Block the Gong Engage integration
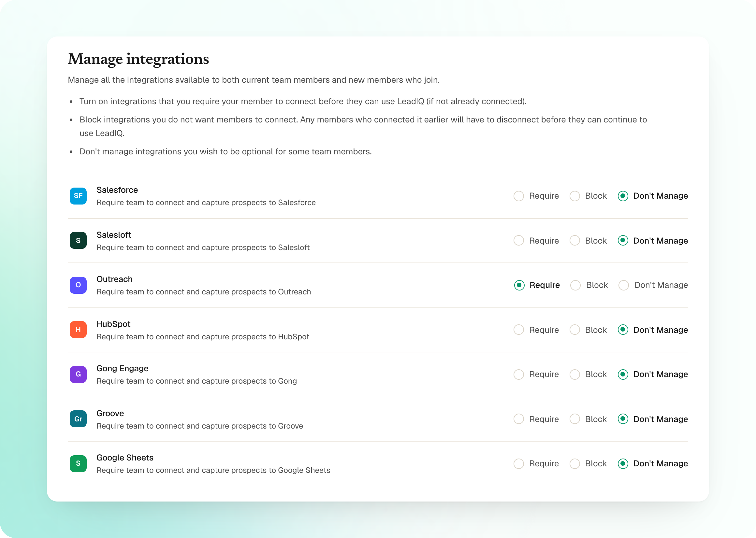The width and height of the screenshot is (756, 538). tap(575, 374)
